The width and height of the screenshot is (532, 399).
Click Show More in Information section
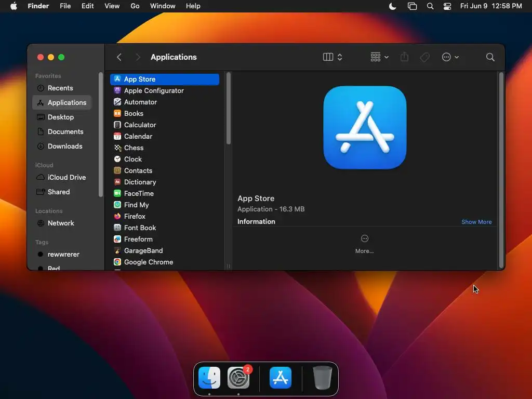[476, 222]
